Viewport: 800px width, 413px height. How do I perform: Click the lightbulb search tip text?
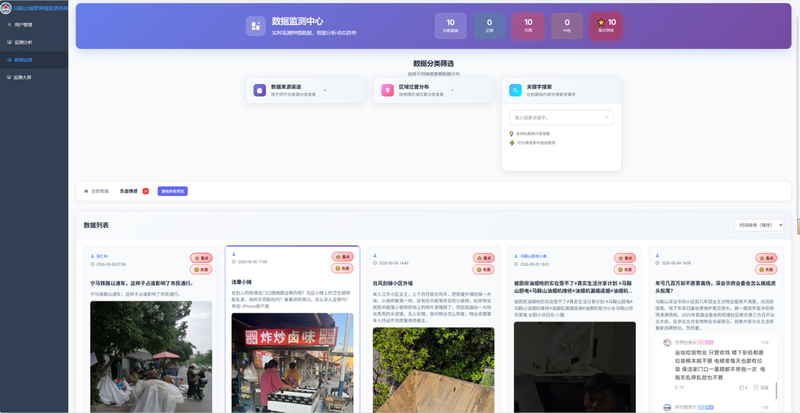tap(534, 133)
